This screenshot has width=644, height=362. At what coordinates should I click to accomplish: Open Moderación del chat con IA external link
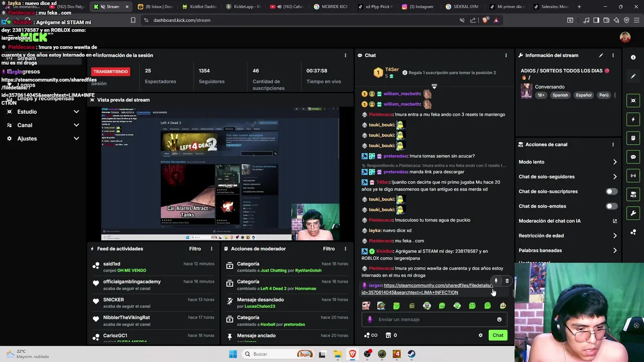coord(615,221)
